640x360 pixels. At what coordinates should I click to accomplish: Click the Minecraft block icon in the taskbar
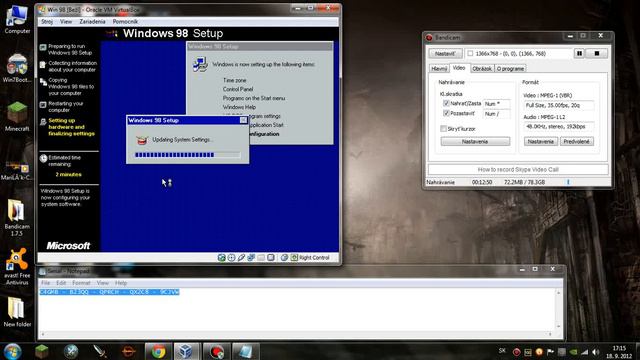tap(42, 351)
